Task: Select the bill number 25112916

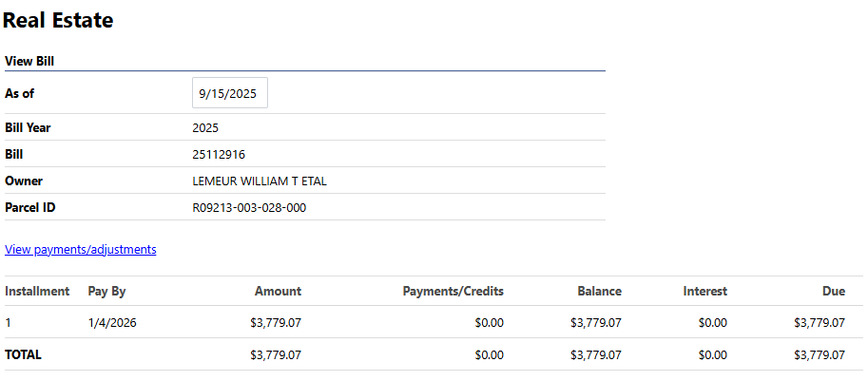Action: click(219, 154)
